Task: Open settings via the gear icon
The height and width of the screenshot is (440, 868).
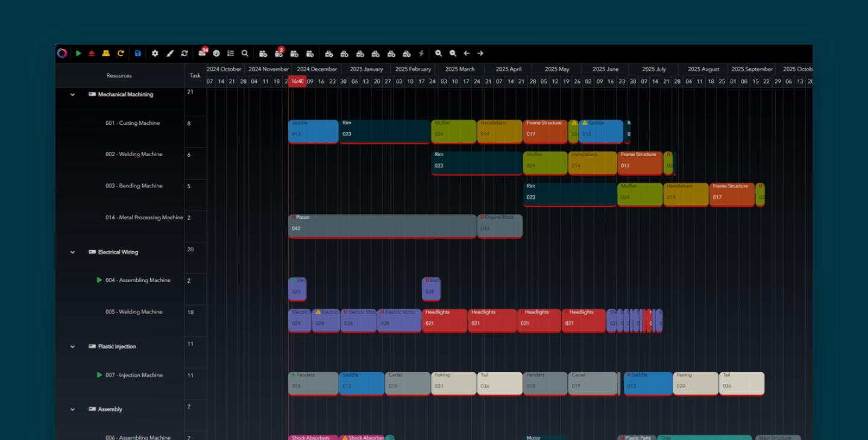Action: 155,53
